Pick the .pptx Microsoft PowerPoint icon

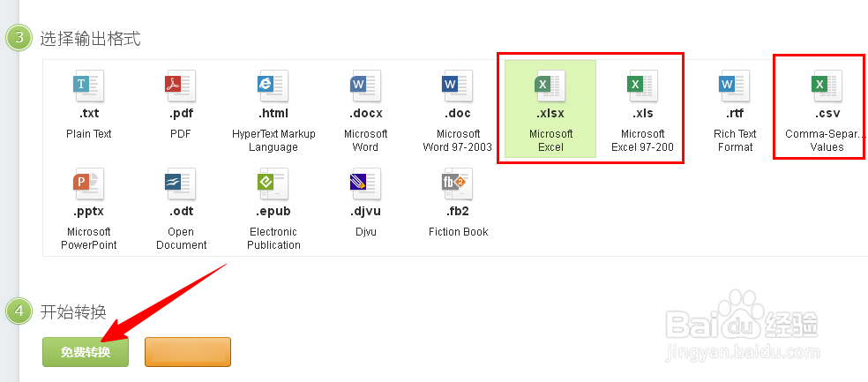(88, 183)
